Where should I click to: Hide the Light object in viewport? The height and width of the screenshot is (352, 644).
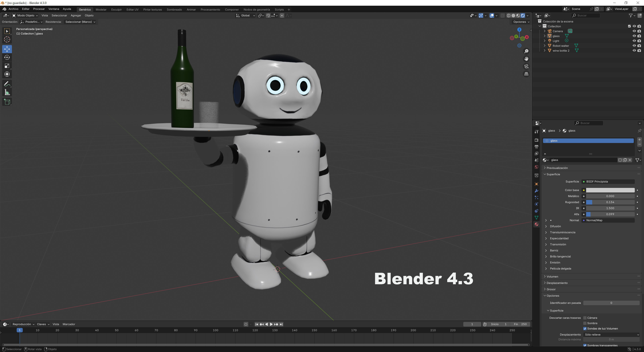(x=634, y=41)
